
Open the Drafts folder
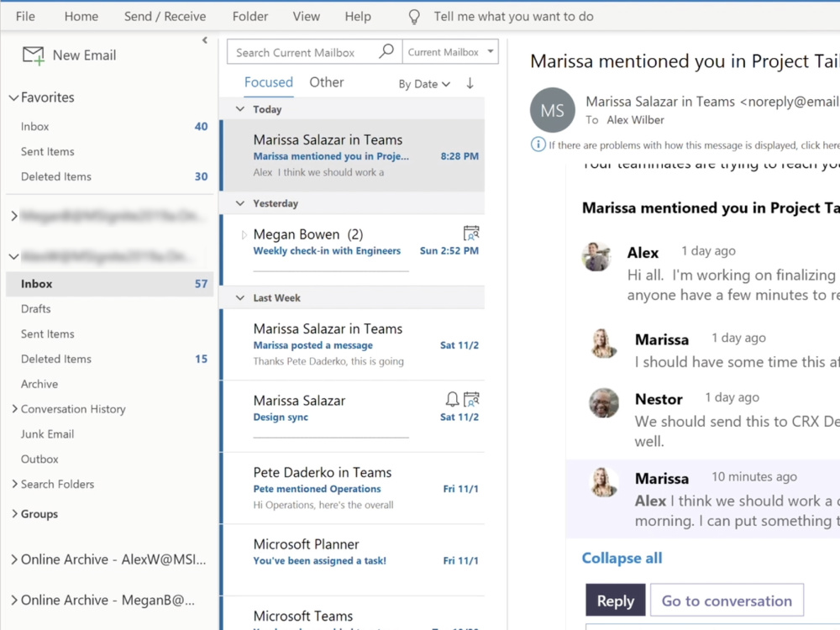[110, 309]
